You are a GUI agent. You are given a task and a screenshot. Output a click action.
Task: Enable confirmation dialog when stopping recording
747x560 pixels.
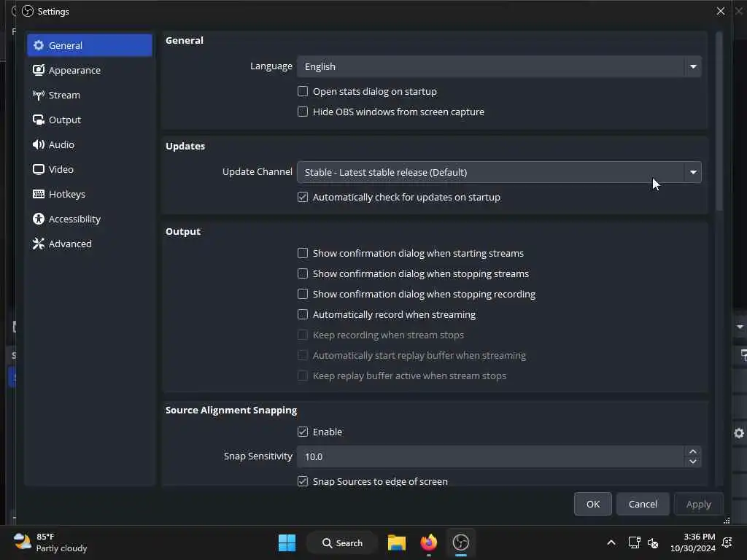click(303, 294)
